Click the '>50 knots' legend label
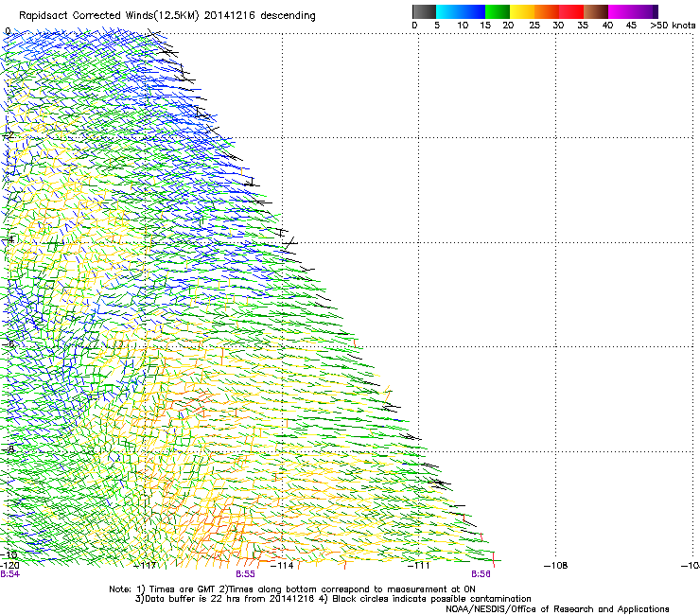700x615 pixels. 673,26
